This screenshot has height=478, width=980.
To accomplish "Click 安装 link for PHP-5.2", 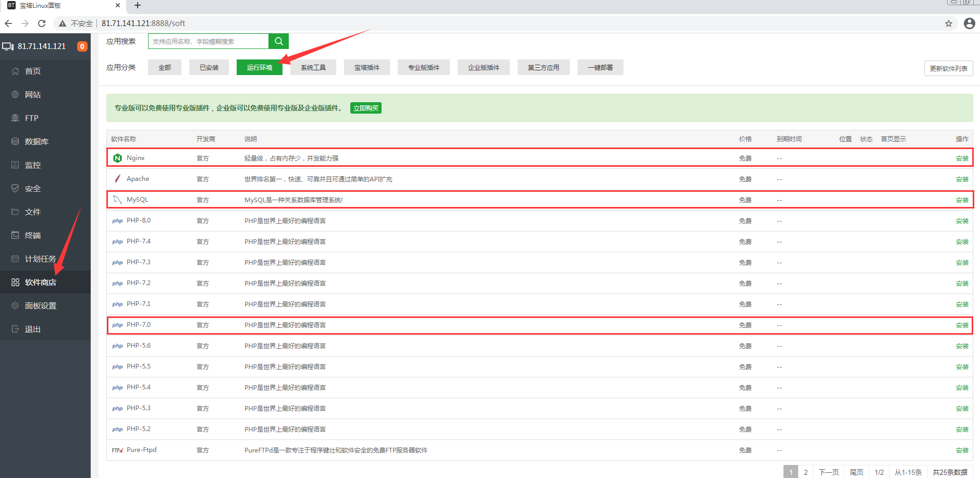I will (962, 430).
